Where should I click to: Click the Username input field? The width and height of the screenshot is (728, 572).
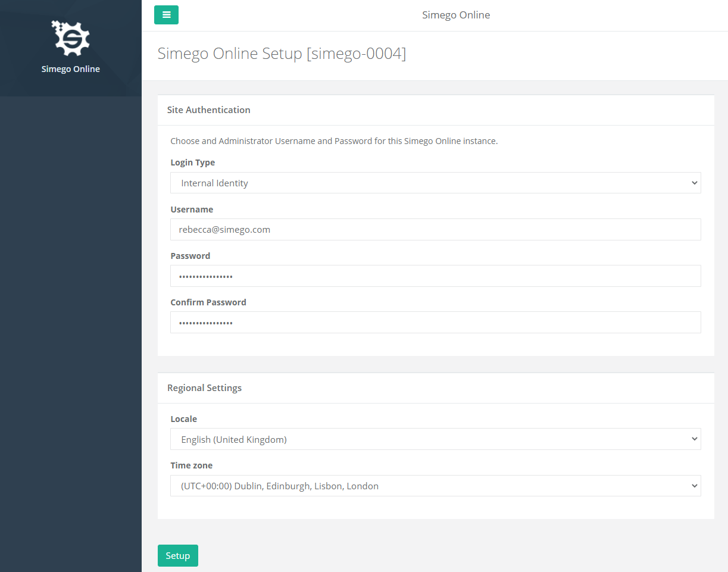pyautogui.click(x=435, y=229)
